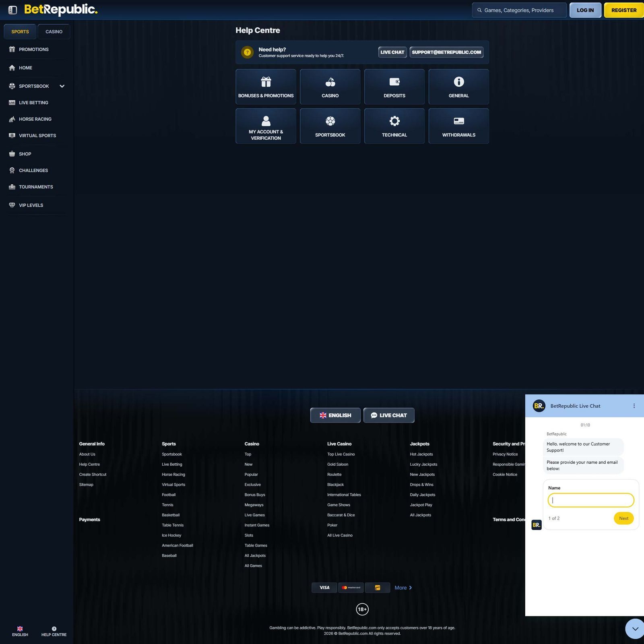Open the Gold Saloon live casino link

(338, 464)
